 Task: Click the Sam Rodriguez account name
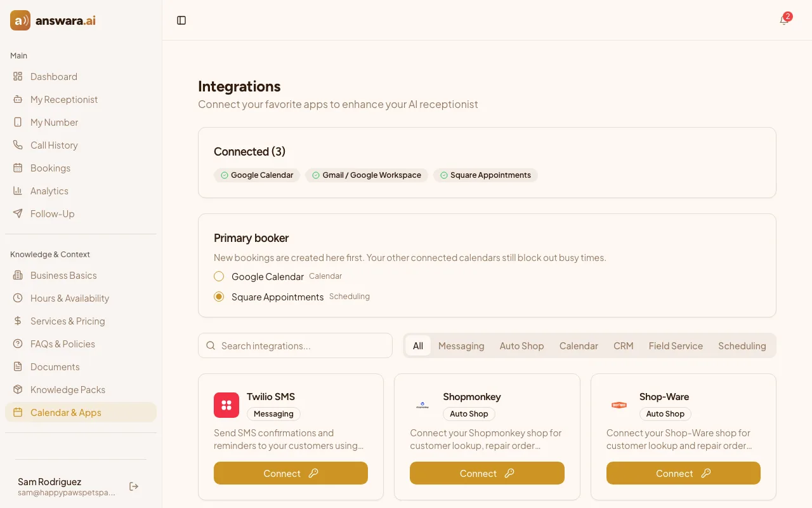(49, 481)
